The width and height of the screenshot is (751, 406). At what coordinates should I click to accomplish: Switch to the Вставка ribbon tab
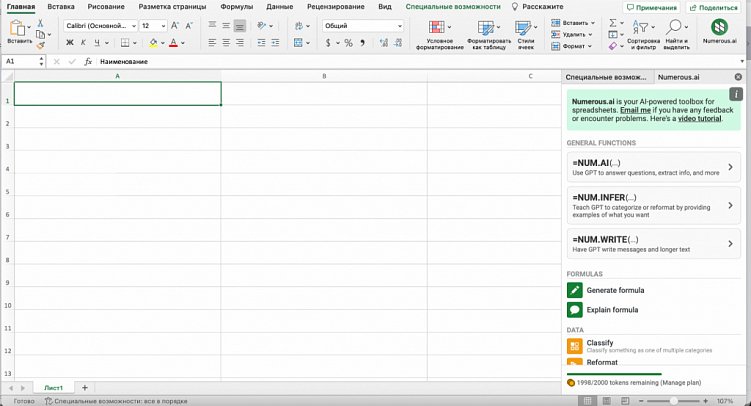61,7
